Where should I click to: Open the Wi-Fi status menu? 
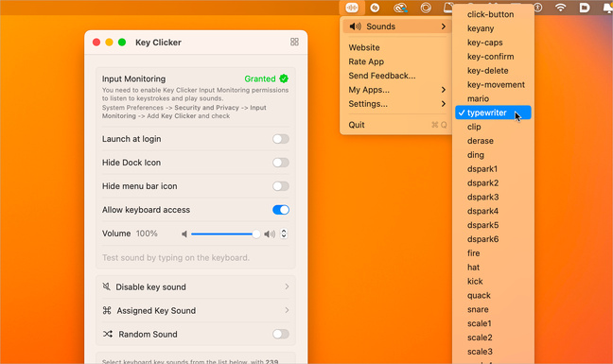(561, 8)
